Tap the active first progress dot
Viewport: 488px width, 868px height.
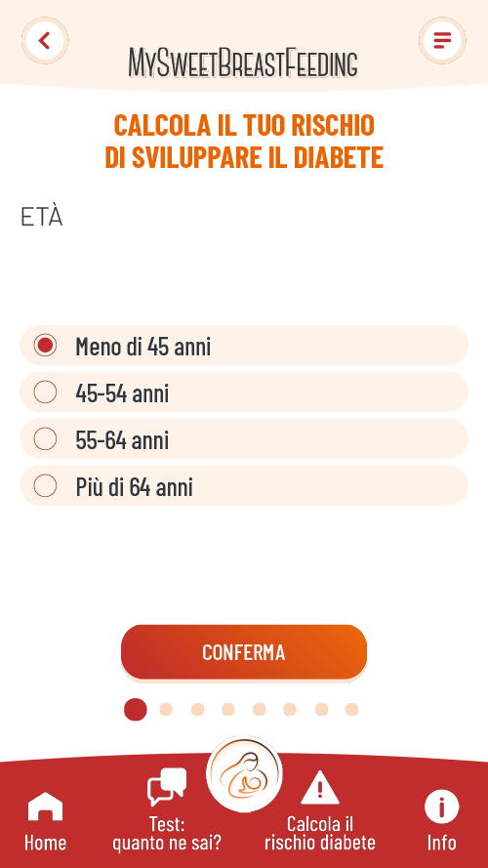(x=136, y=710)
